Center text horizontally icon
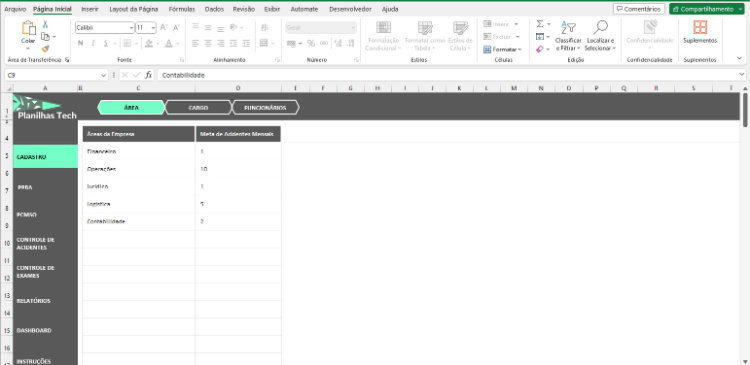The height and width of the screenshot is (365, 750). point(208,44)
